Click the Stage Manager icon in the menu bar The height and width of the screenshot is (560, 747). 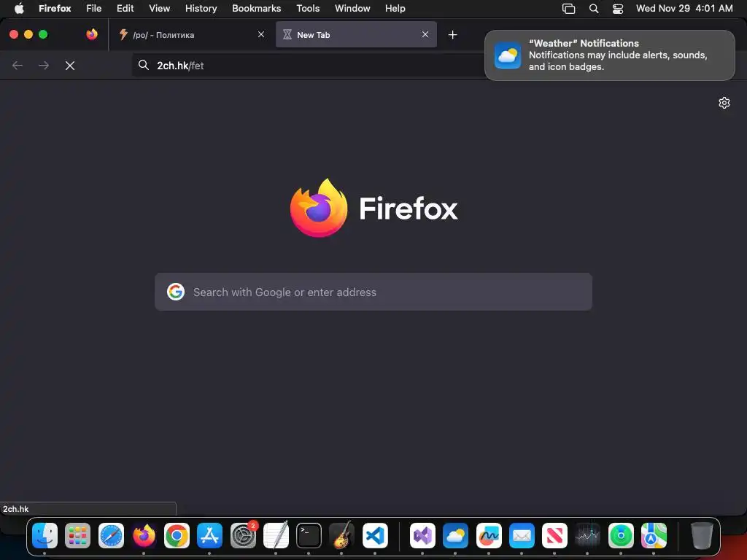pyautogui.click(x=569, y=9)
